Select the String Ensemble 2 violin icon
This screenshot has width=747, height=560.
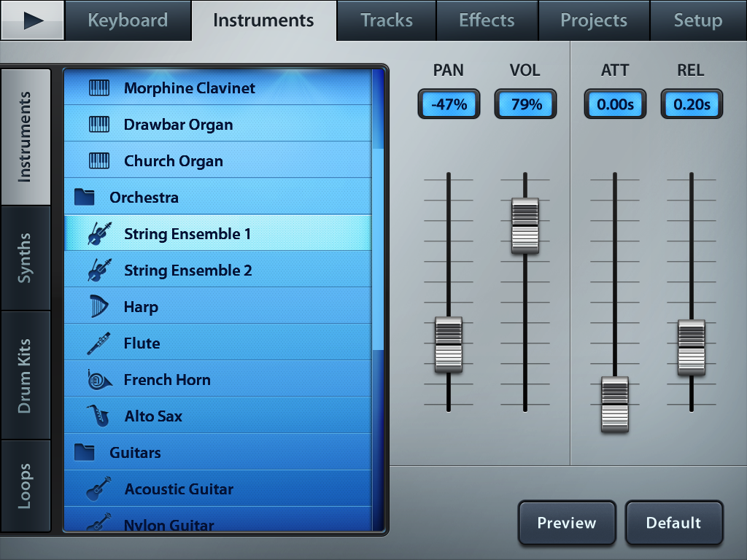[x=99, y=271]
